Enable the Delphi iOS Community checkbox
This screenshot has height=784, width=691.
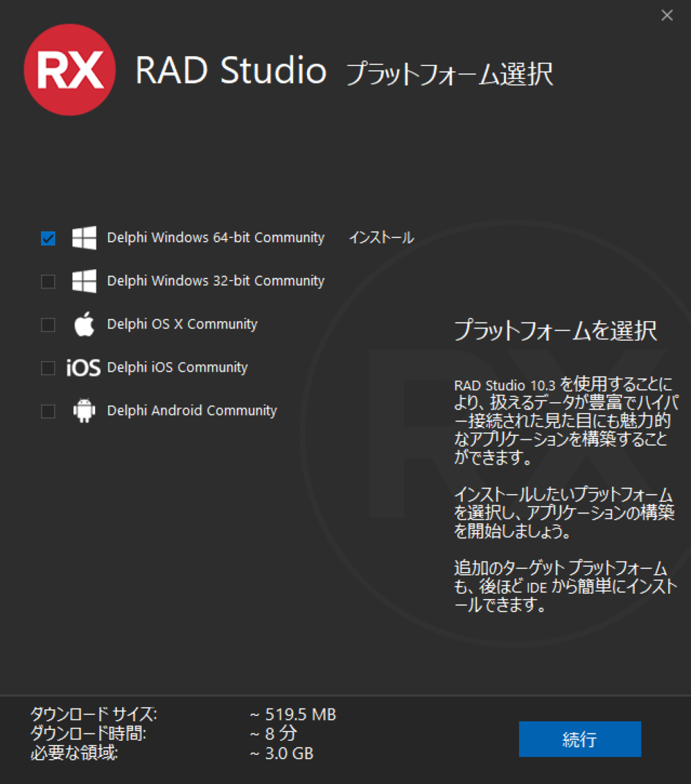pos(47,368)
